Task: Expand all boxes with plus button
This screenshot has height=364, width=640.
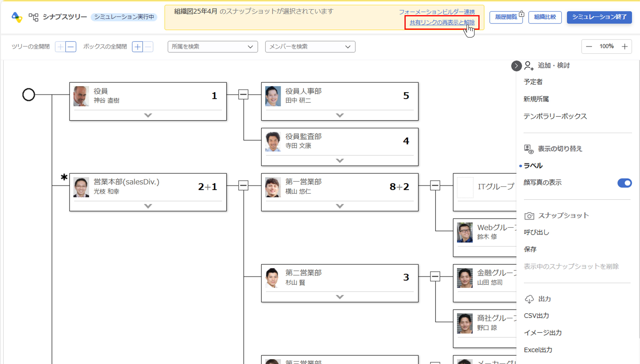Action: [x=137, y=47]
